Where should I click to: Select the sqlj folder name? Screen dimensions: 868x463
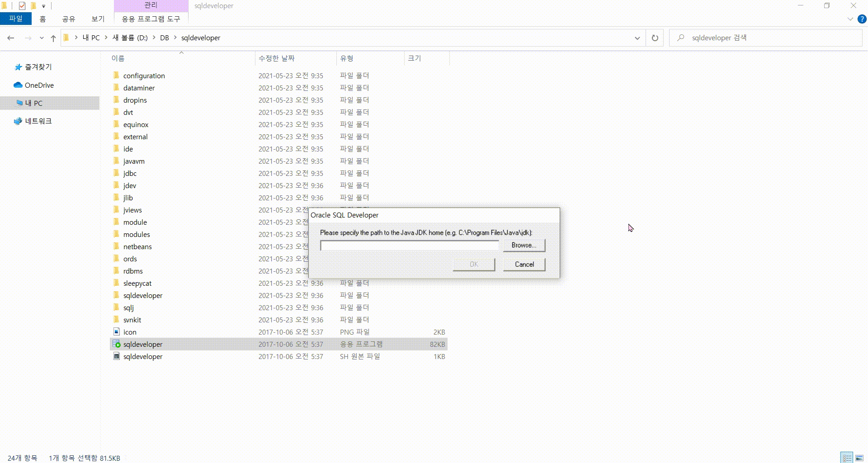tap(128, 307)
